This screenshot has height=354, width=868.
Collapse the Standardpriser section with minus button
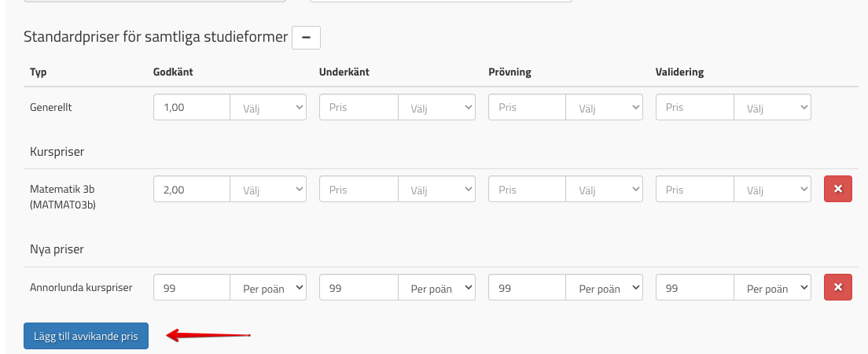tap(306, 38)
